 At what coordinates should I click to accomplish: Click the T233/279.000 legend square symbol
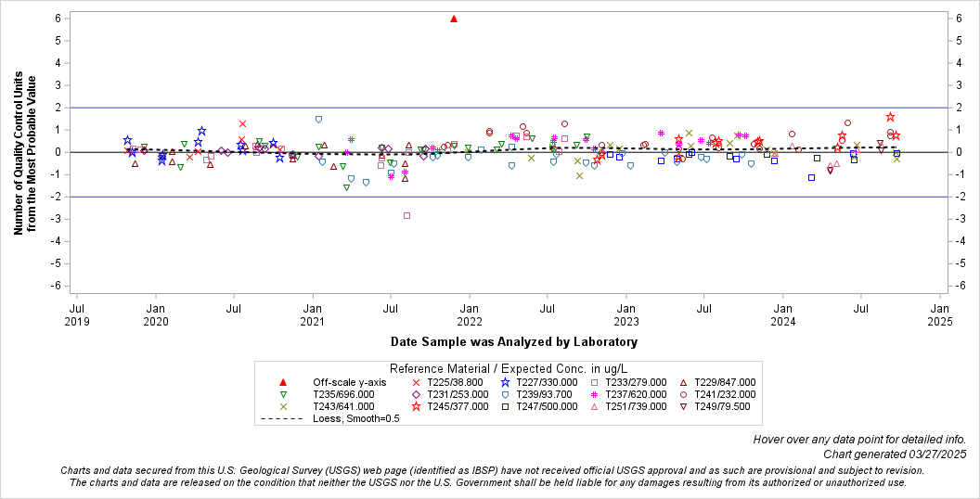pyautogui.click(x=594, y=382)
